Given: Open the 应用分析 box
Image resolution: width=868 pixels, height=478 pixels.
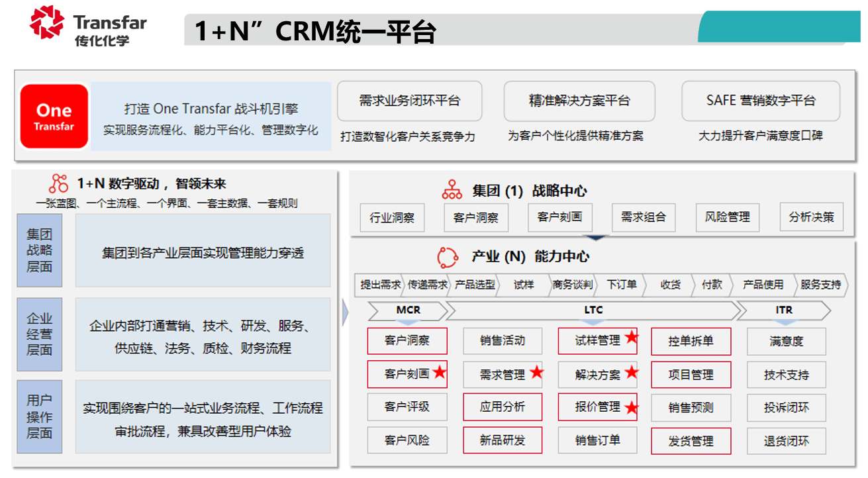Looking at the screenshot, I should (x=503, y=407).
